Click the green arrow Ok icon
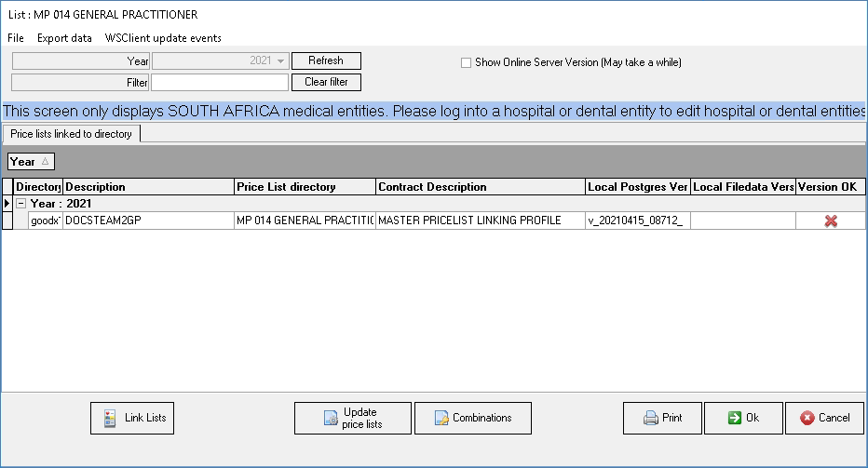868x468 pixels. point(735,418)
